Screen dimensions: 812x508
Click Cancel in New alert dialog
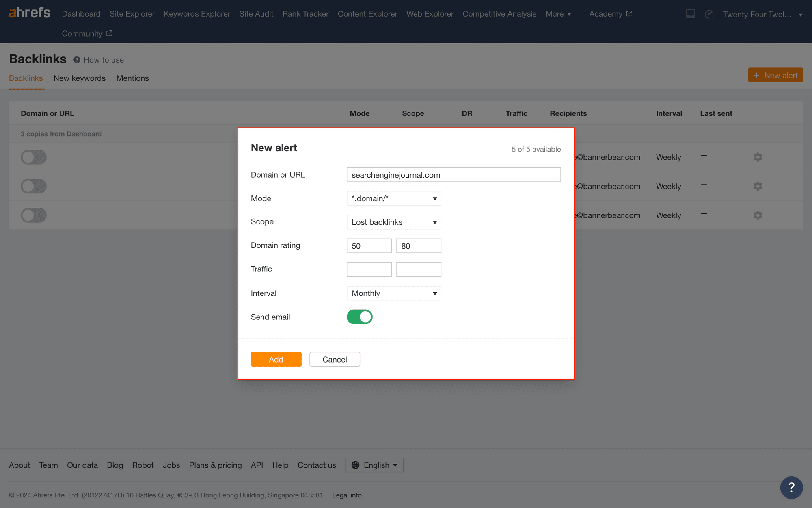point(335,359)
